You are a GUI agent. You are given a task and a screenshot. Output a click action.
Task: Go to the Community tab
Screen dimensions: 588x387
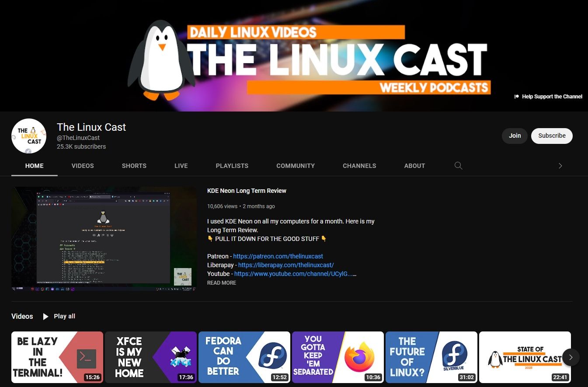[295, 166]
